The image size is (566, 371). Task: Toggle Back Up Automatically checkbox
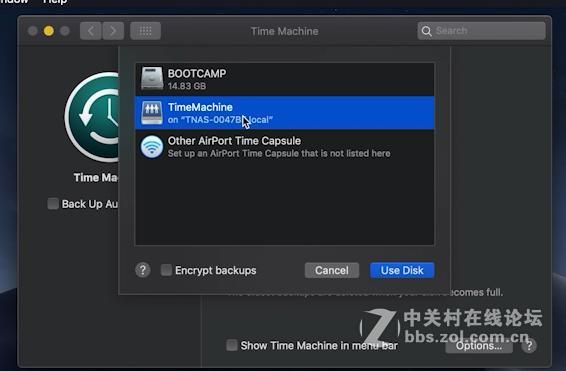pyautogui.click(x=53, y=204)
